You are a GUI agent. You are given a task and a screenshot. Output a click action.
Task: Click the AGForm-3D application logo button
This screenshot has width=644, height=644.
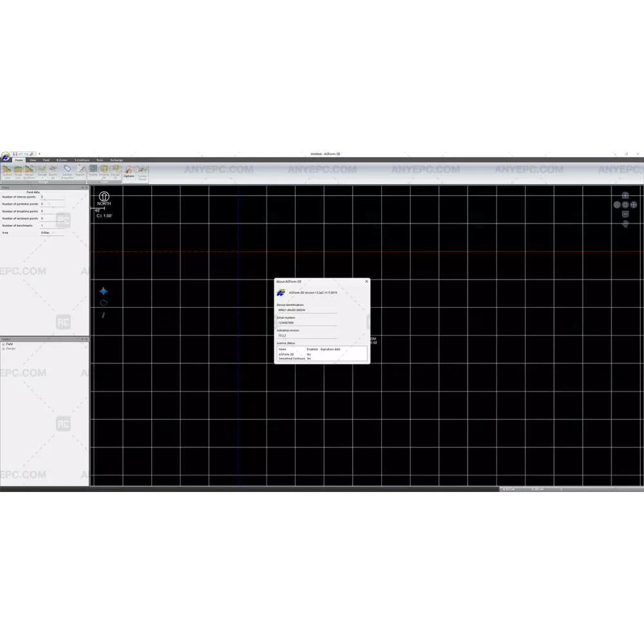tap(6, 157)
